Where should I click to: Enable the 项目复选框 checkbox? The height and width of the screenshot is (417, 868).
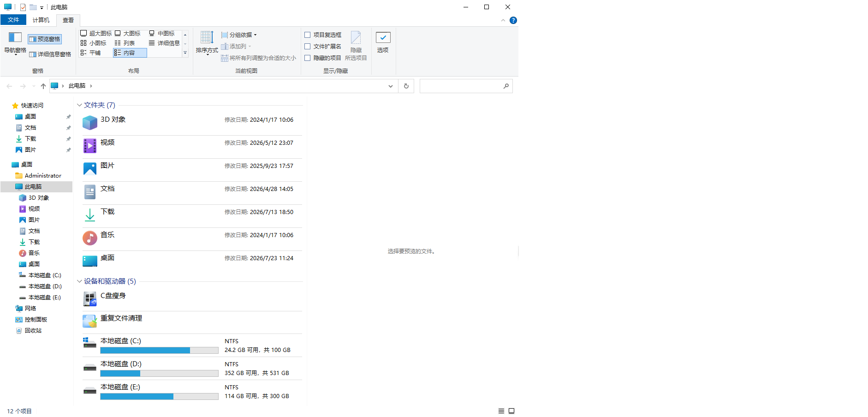pyautogui.click(x=308, y=35)
